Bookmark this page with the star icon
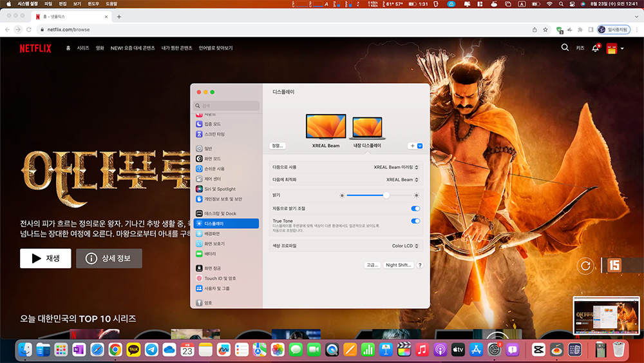 coord(545,30)
